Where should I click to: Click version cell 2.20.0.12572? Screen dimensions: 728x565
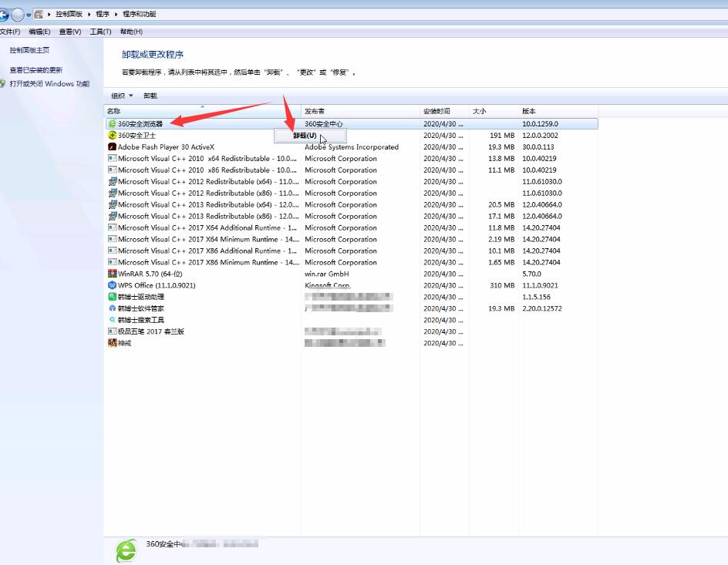coord(542,308)
